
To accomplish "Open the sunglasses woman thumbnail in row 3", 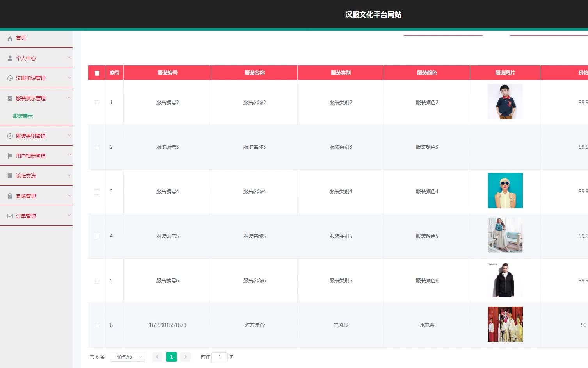I will (x=505, y=191).
